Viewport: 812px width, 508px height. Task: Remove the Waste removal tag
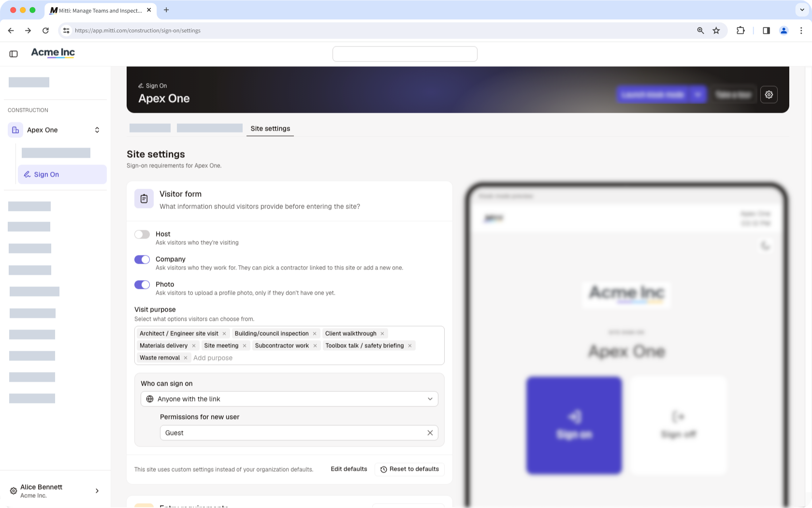186,358
